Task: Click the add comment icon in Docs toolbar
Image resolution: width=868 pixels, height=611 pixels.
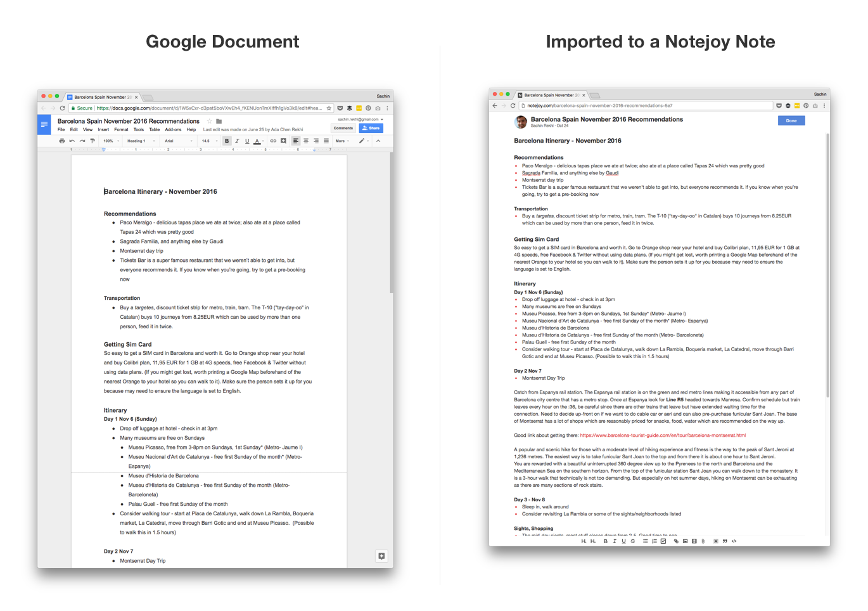Action: click(x=283, y=141)
